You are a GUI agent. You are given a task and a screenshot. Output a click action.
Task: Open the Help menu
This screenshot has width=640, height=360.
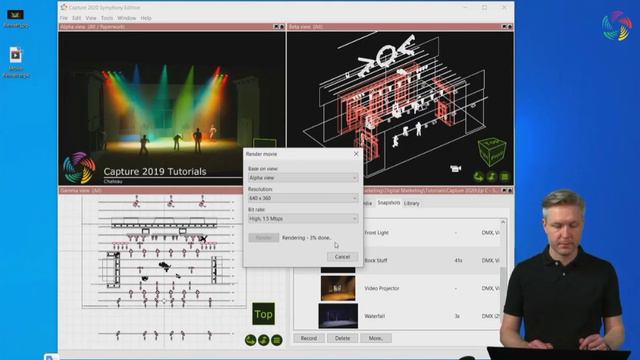pyautogui.click(x=146, y=18)
